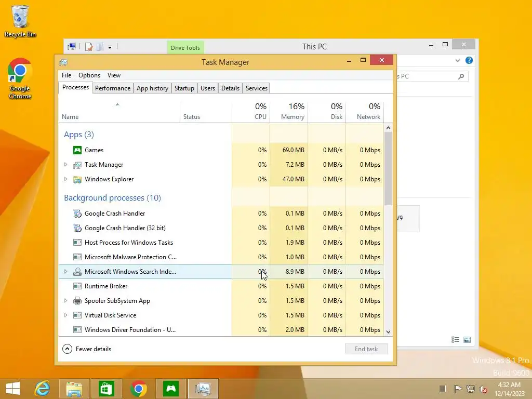Click the Spooler SubSystem App printer icon
532x399 pixels.
pos(77,301)
